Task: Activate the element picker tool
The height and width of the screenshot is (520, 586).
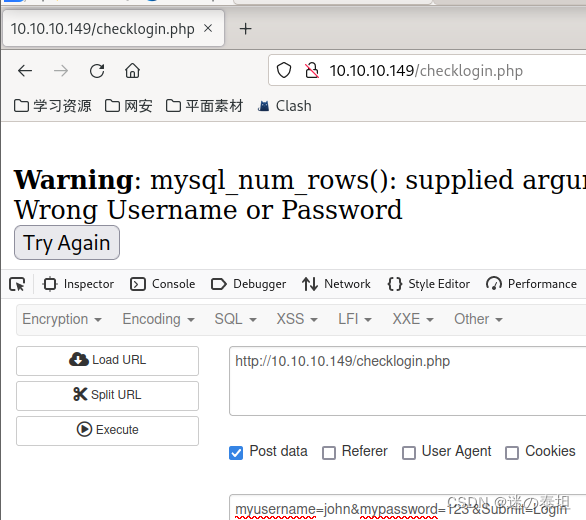Action: pos(17,284)
